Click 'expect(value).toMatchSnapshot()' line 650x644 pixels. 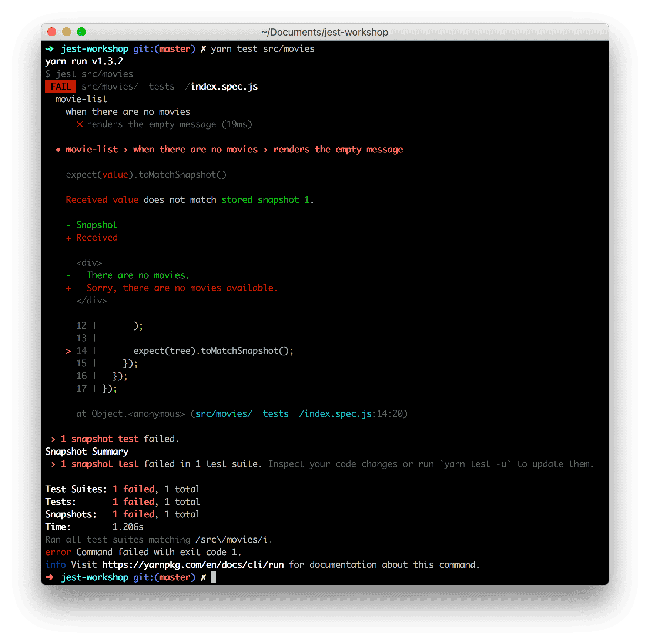[146, 175]
